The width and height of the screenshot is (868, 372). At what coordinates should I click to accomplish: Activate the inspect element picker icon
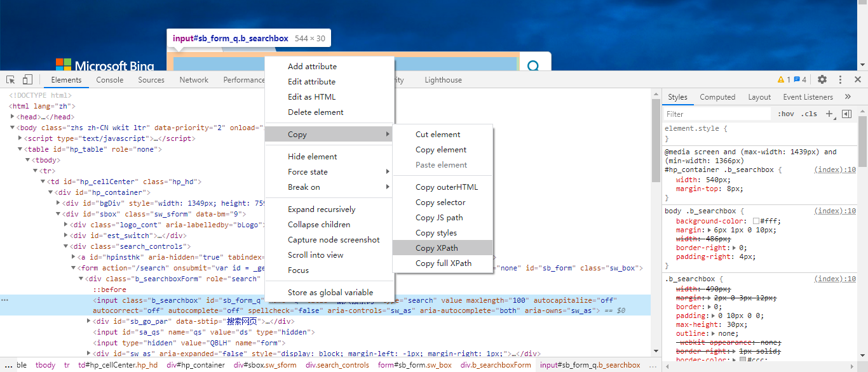(x=11, y=80)
